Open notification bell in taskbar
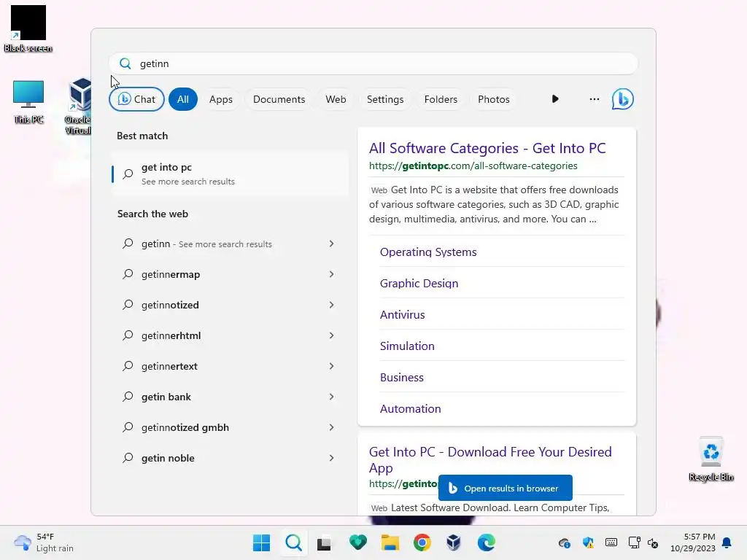 pos(727,542)
